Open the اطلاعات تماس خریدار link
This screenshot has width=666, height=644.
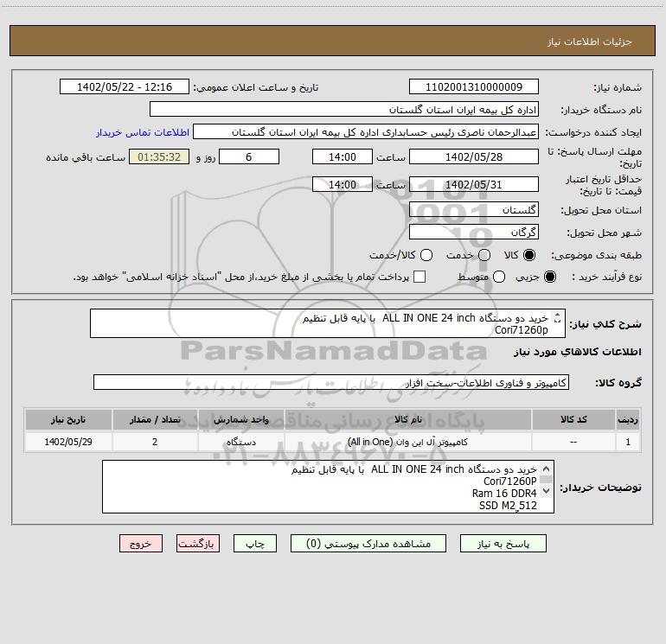(x=143, y=132)
